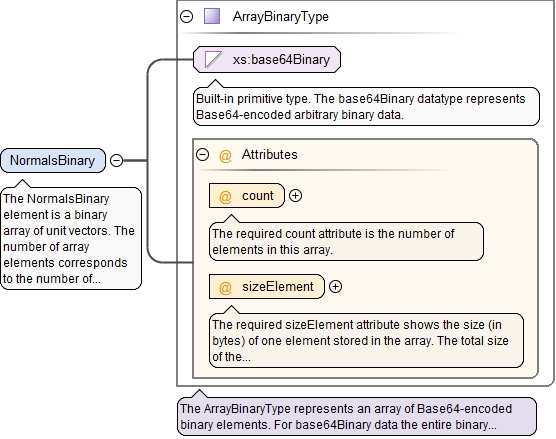Click the ArrayBinaryType title label
The image size is (556, 439).
(x=280, y=17)
